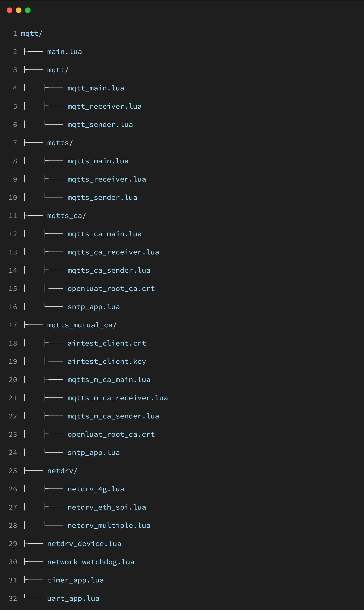Click uart_app.lua at the tree bottom
The width and height of the screenshot is (364, 610).
tap(73, 598)
